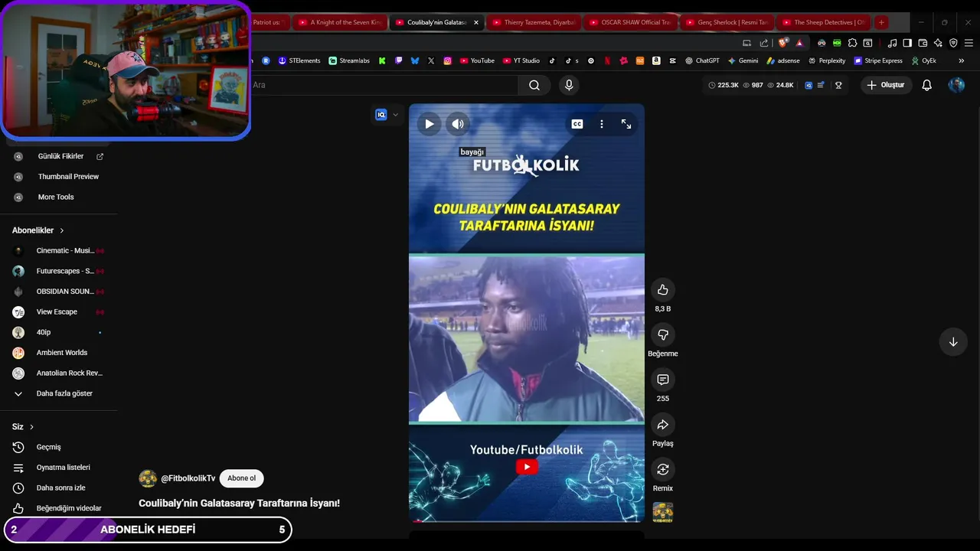This screenshot has height=551, width=980.
Task: Switch to Genç Sherlock Resmi browser tab
Action: (726, 22)
